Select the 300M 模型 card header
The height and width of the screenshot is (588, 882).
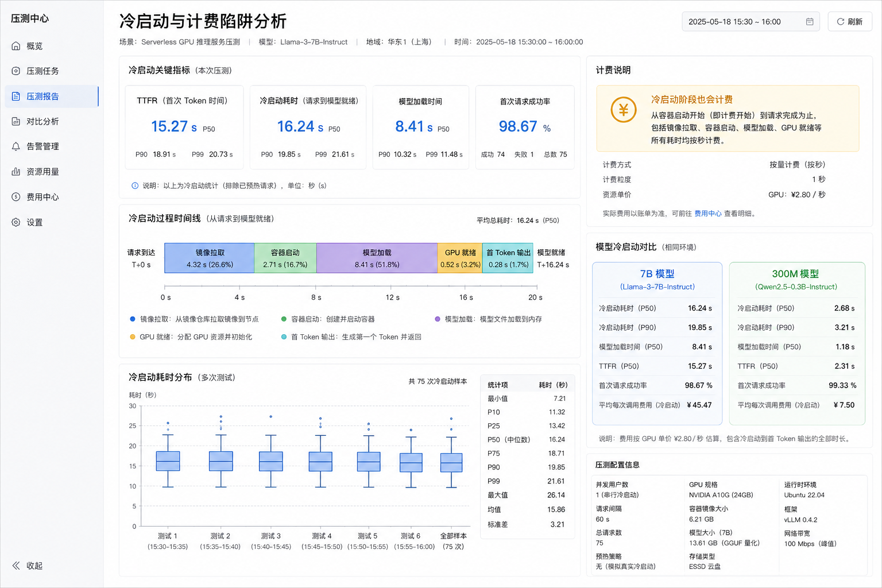[x=796, y=280]
